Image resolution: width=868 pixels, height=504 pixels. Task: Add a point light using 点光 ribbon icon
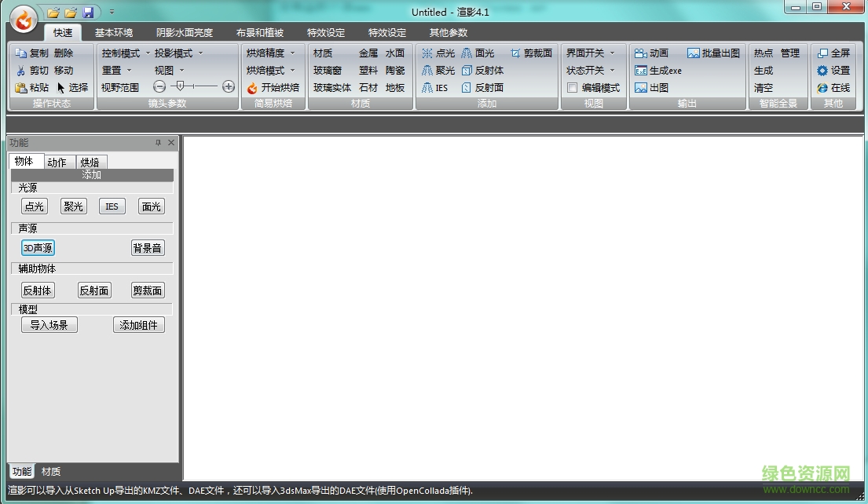pyautogui.click(x=427, y=53)
